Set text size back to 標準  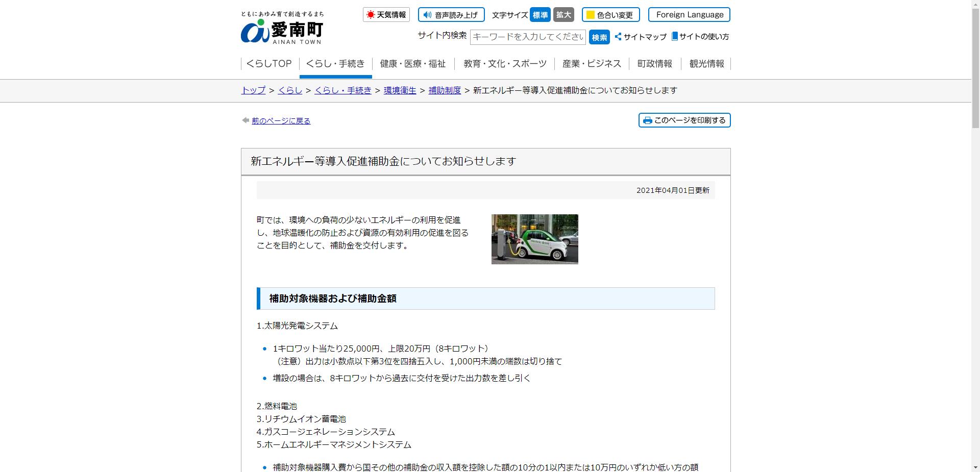pyautogui.click(x=540, y=15)
